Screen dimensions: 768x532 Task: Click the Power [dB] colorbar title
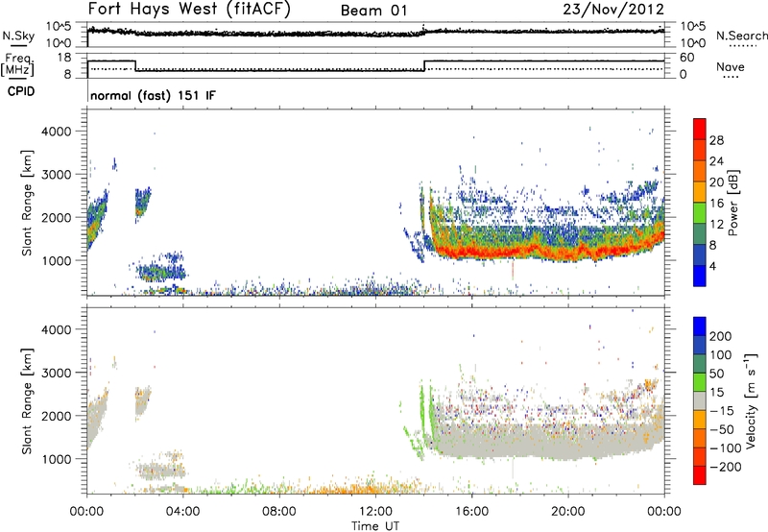click(x=733, y=203)
